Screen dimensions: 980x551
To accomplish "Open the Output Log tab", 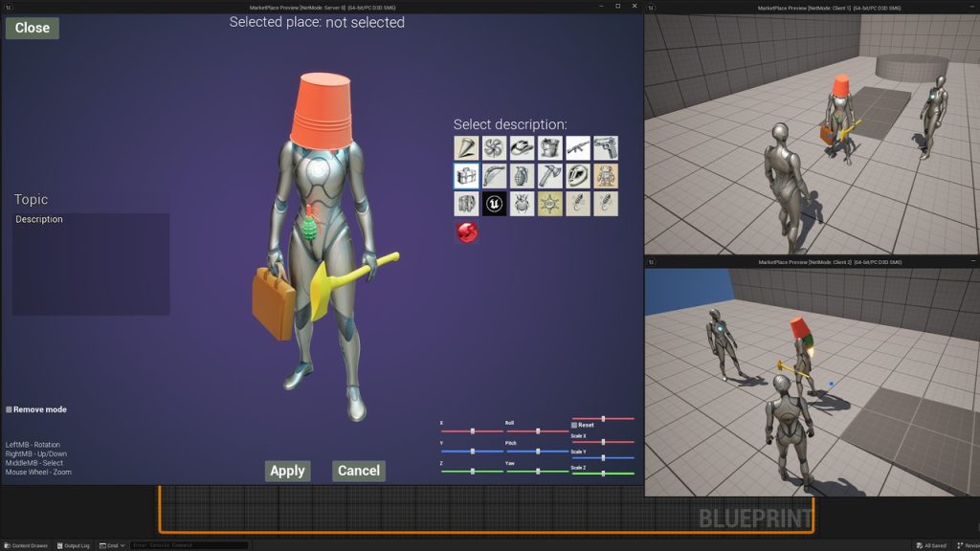I will click(73, 545).
